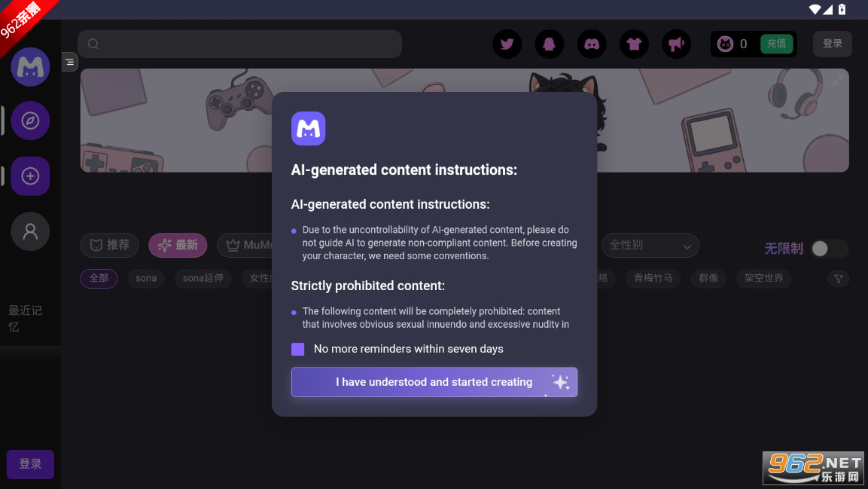Select the 推荐 tab
The image size is (868, 489).
tap(110, 245)
